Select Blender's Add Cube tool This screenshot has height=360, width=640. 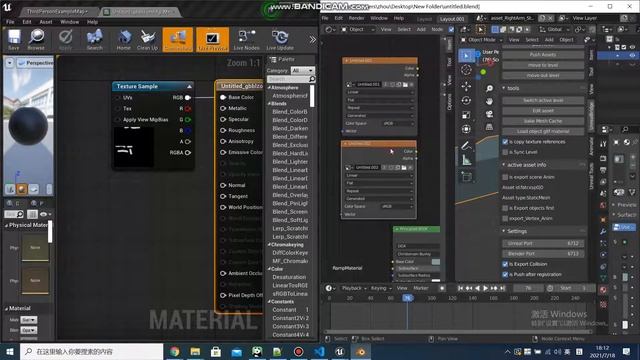pyautogui.click(x=466, y=177)
